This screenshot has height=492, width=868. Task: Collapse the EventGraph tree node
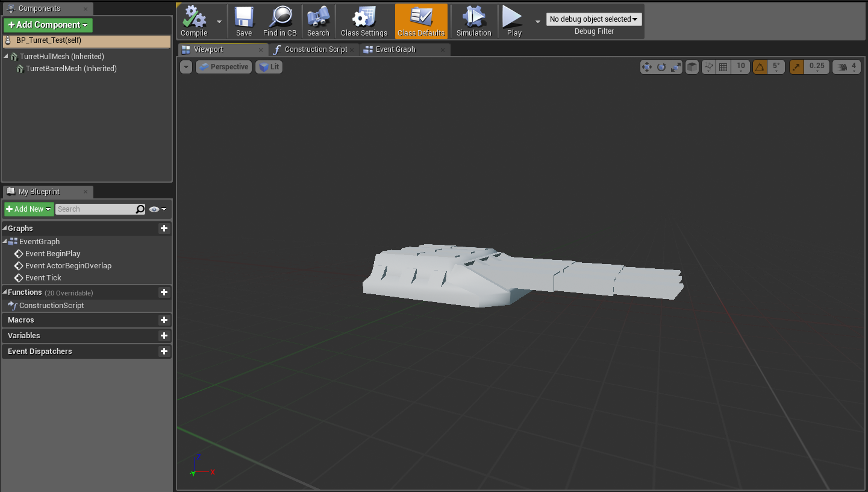pos(5,241)
